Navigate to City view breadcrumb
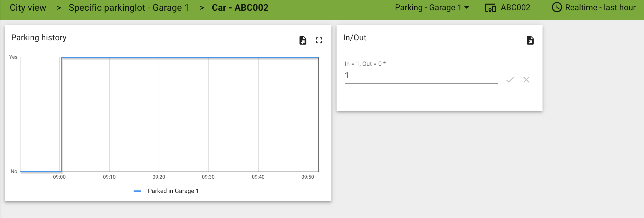The height and width of the screenshot is (218, 644). (28, 8)
